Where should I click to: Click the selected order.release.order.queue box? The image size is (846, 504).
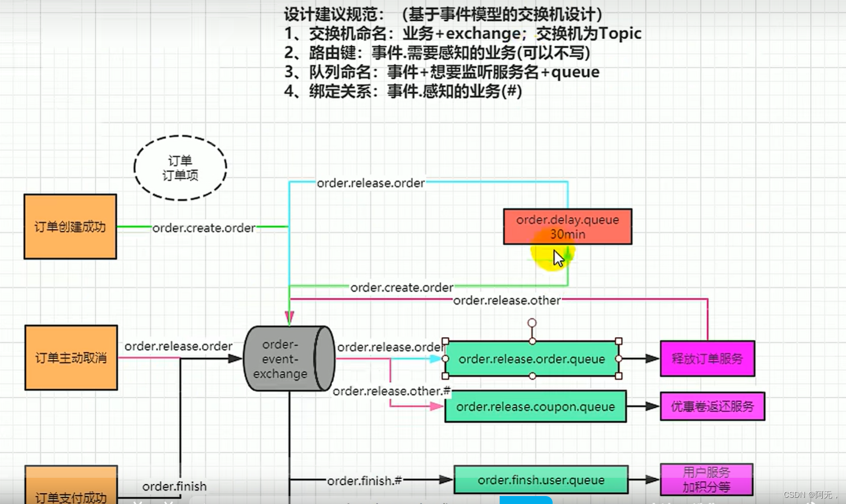pyautogui.click(x=532, y=359)
